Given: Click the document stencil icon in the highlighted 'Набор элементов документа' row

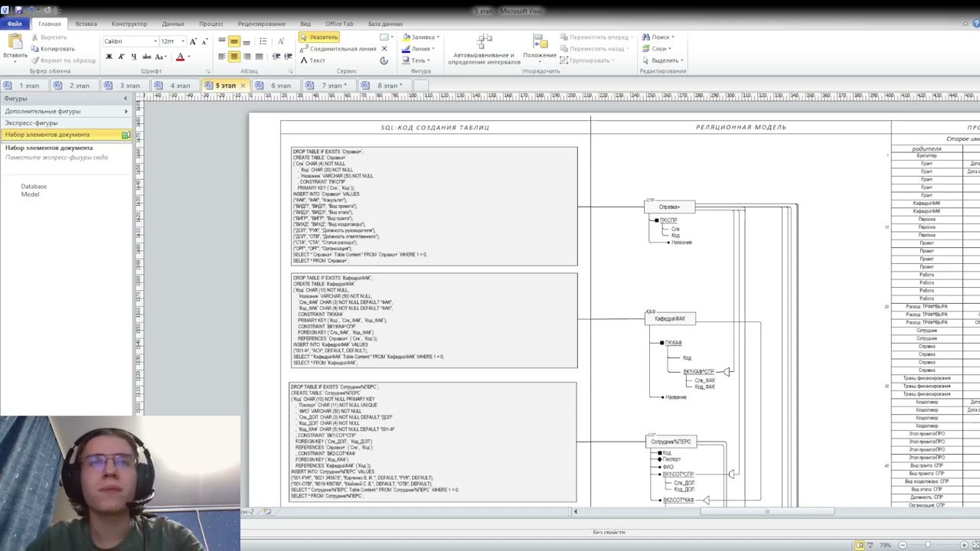Looking at the screenshot, I should pos(126,135).
